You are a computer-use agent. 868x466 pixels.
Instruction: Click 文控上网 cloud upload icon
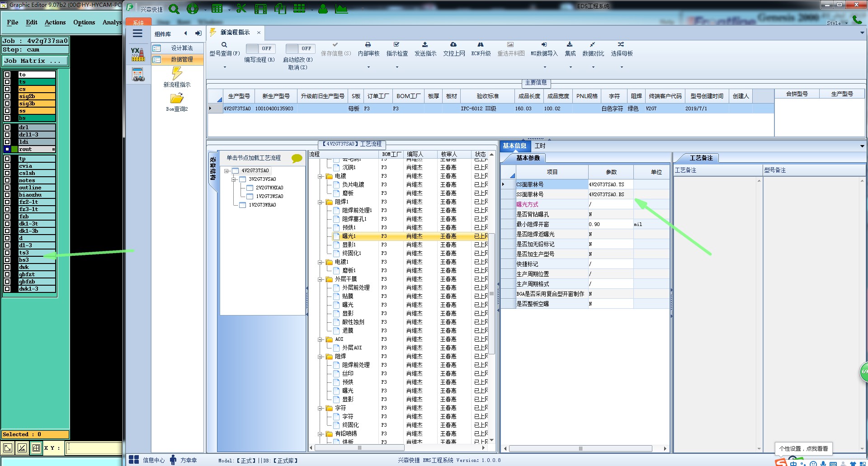coord(453,45)
